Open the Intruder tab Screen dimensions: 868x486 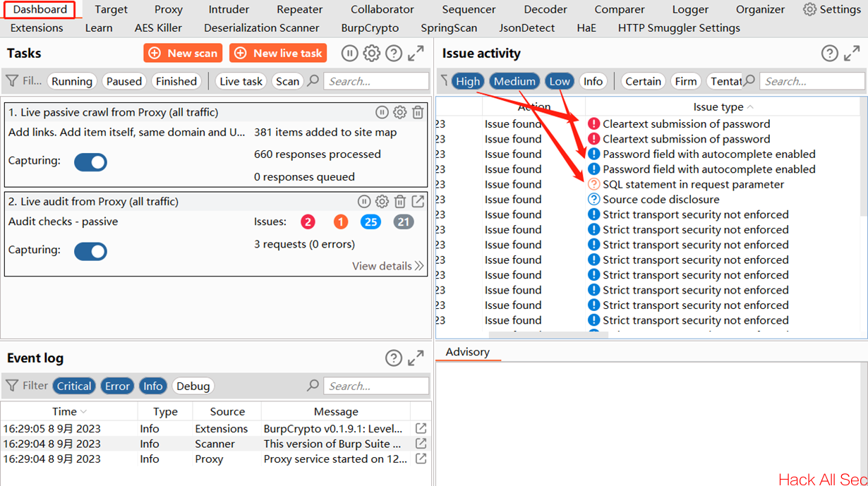[229, 9]
